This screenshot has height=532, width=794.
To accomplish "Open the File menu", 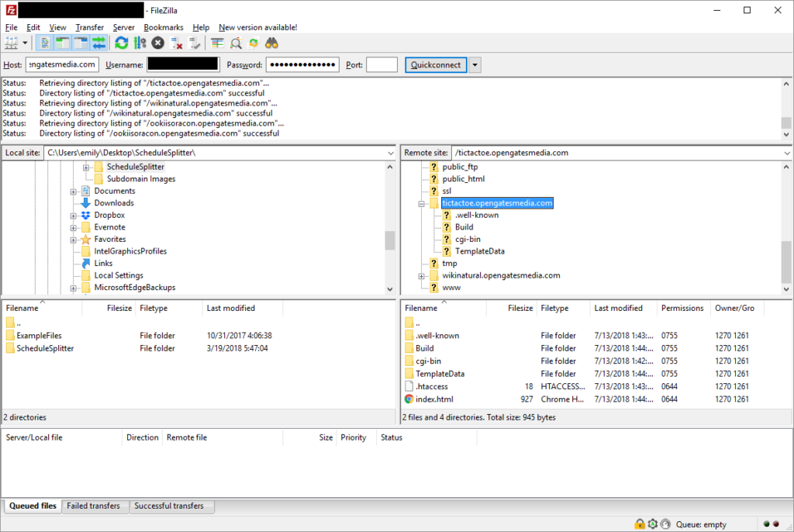I will pos(11,27).
